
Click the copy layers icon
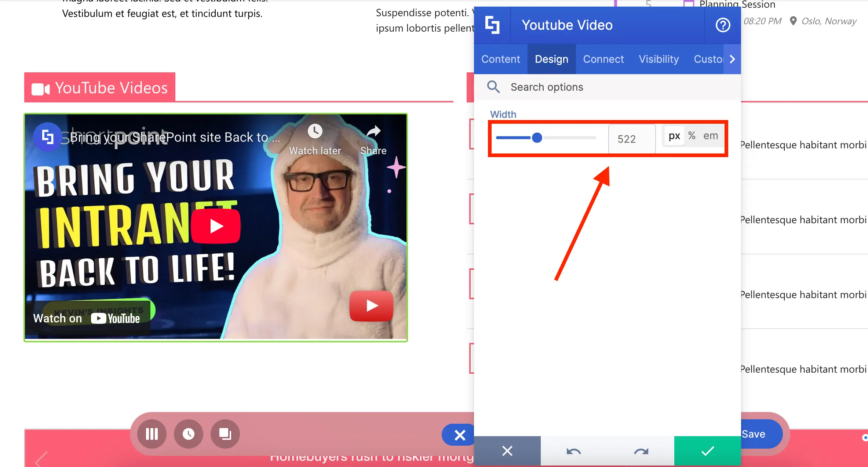(x=225, y=434)
